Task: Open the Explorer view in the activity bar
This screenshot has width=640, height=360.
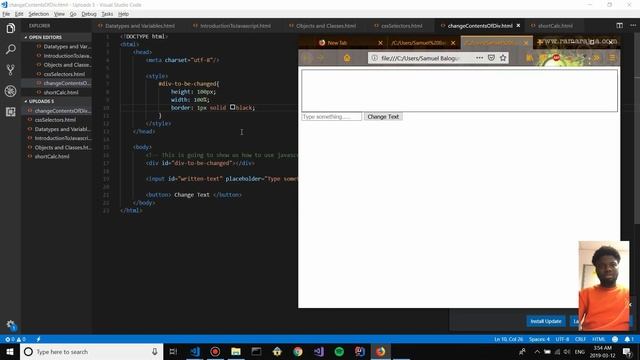Action: point(11,28)
